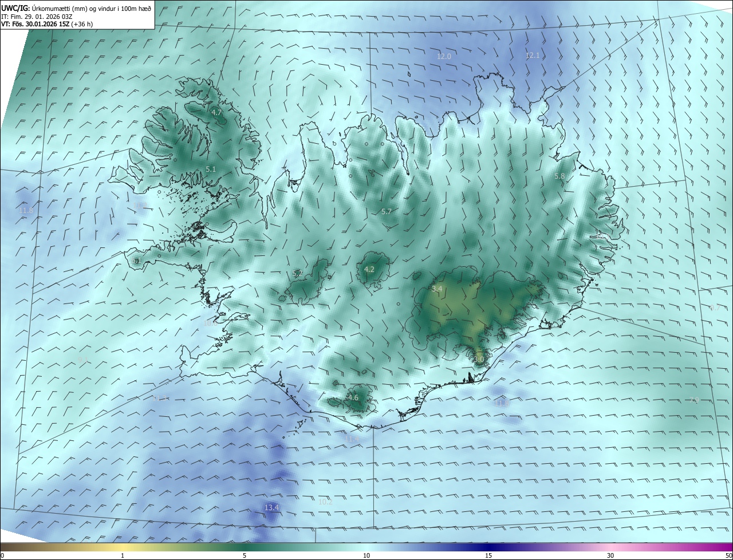This screenshot has height=560, width=733.
Task: Click the 3.0 value on the map
Action: 479,359
